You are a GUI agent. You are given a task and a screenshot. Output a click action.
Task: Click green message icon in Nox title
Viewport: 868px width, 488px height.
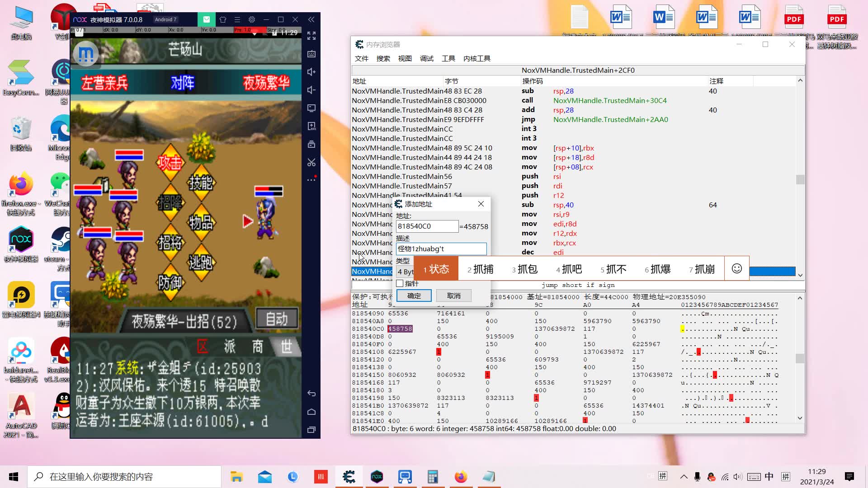pos(207,19)
